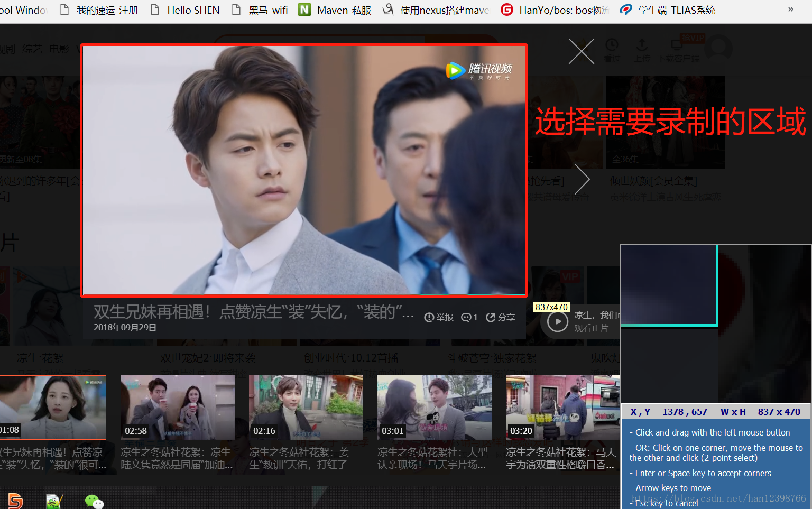Click the play circle beside 观看正片
The width and height of the screenshot is (812, 509).
pyautogui.click(x=557, y=321)
